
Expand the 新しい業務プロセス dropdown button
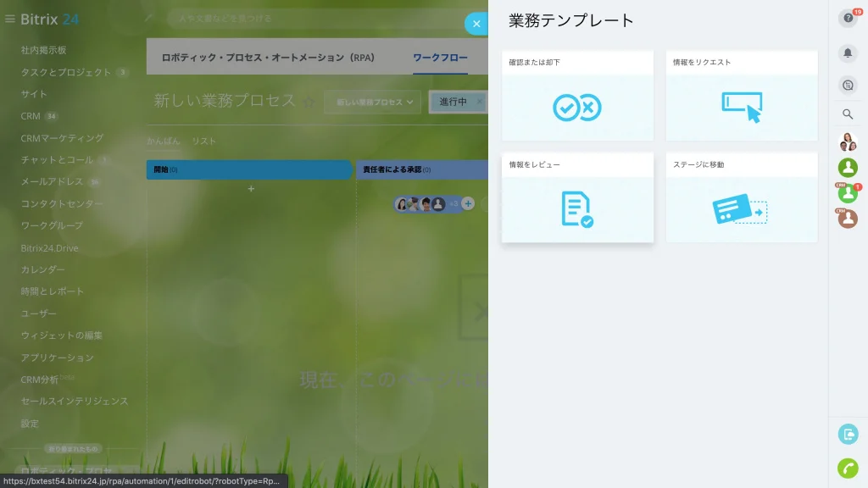click(373, 102)
